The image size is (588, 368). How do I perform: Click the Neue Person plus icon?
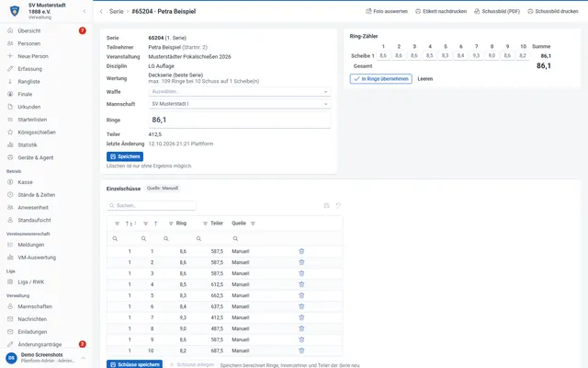[x=10, y=56]
